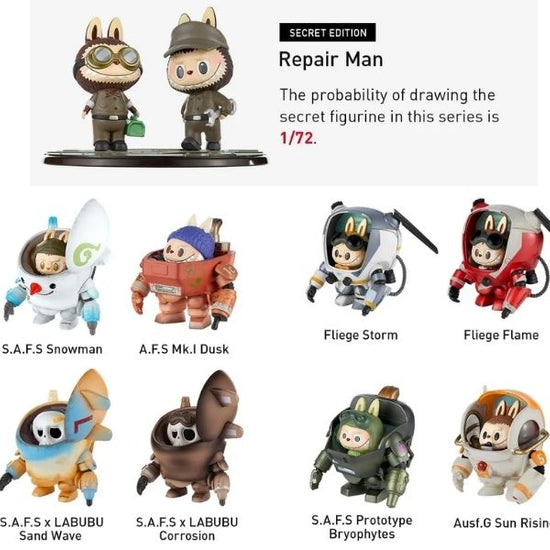Click the A.F.S Mk.I Dusk label
This screenshot has width=550, height=550.
point(184,349)
